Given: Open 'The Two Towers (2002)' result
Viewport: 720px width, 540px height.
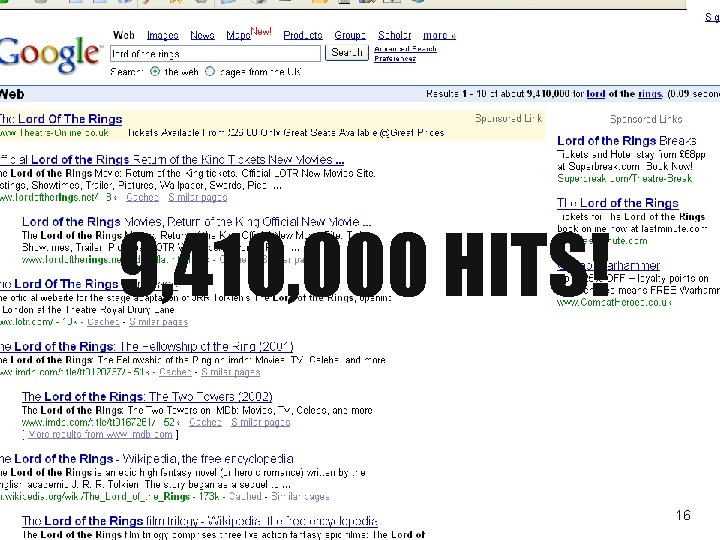Looking at the screenshot, I should pos(147,396).
